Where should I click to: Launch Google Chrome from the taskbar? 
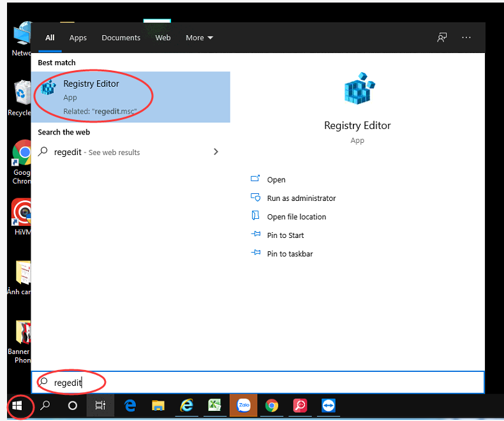[272, 406]
